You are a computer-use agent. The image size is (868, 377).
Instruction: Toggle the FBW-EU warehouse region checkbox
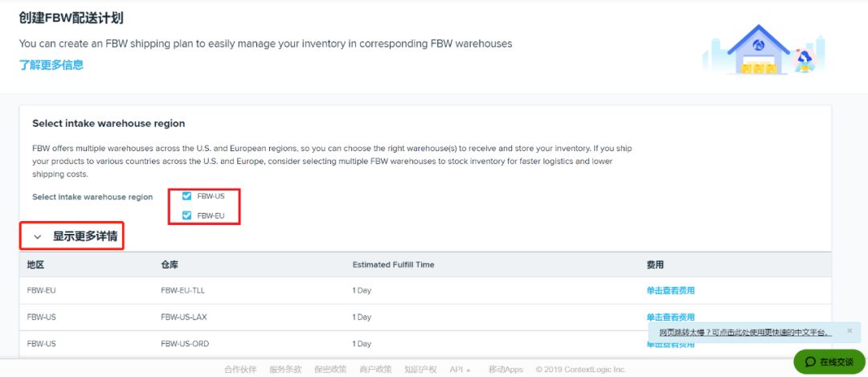click(187, 215)
